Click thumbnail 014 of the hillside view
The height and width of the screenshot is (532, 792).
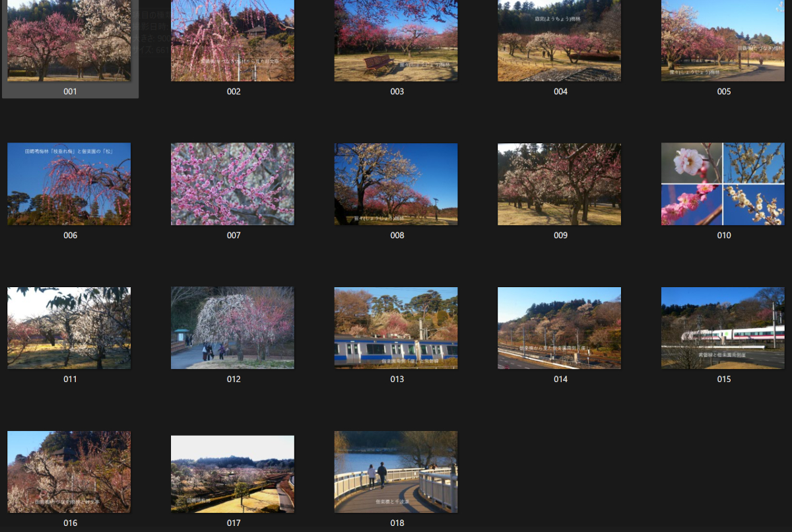click(x=559, y=328)
